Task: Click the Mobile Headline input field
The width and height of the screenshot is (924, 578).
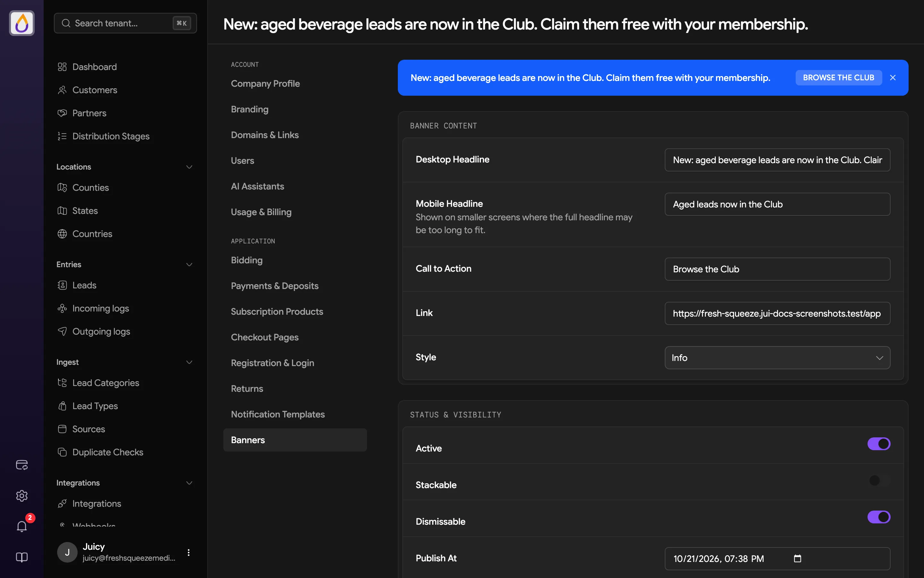Action: click(x=777, y=204)
